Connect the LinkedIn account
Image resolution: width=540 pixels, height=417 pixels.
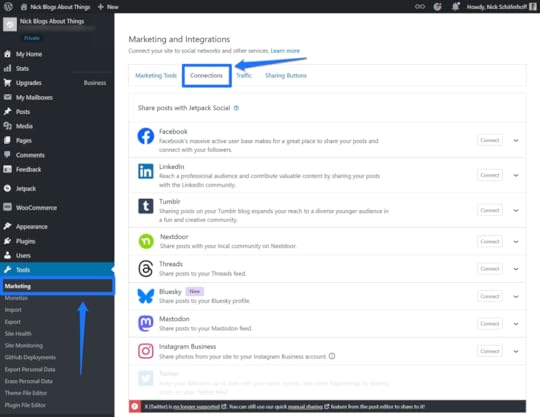pos(490,175)
